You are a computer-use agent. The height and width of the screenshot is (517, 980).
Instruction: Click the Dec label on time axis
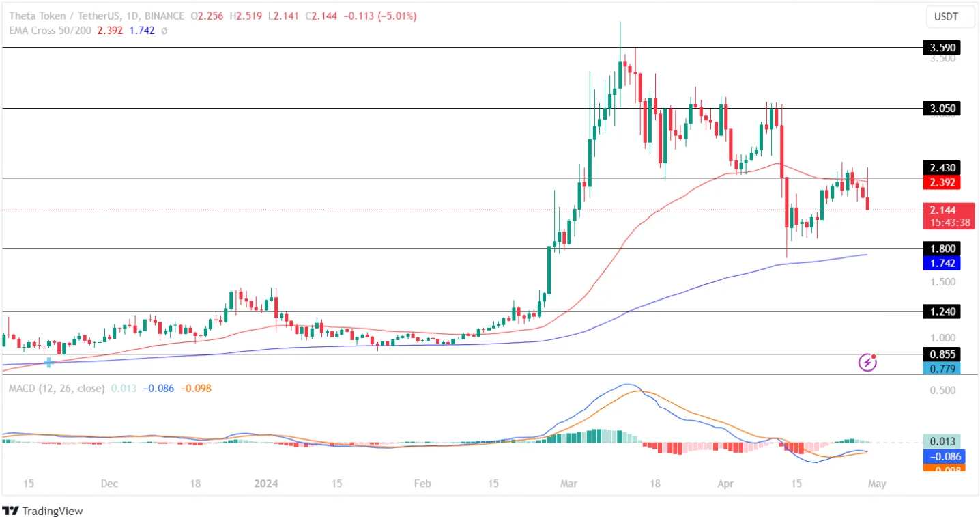[x=109, y=484]
